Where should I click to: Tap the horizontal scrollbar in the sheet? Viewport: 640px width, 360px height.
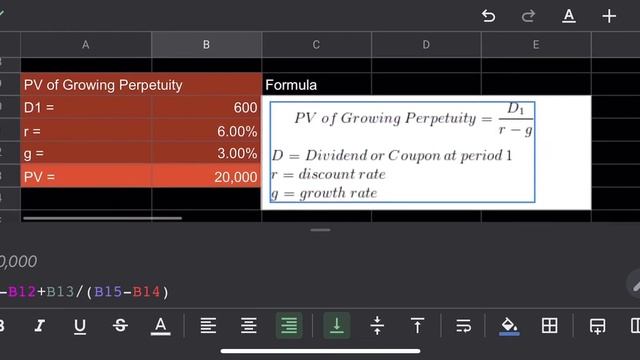[102, 218]
